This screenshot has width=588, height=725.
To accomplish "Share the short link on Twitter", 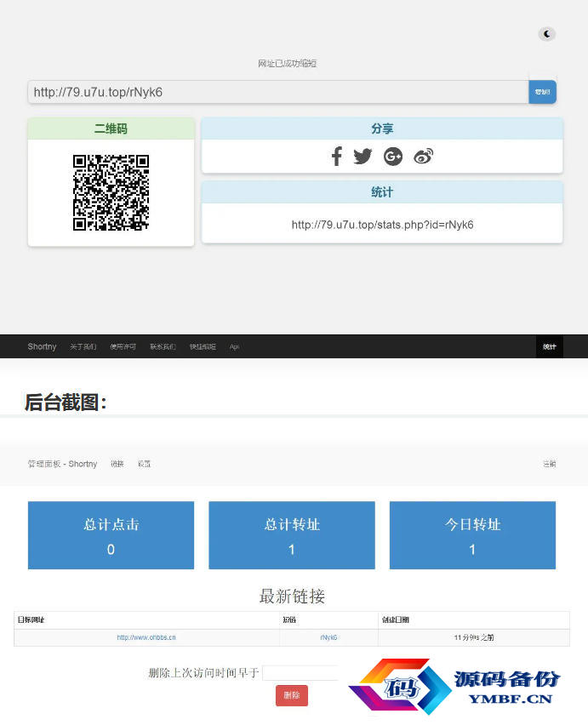I will [x=363, y=157].
